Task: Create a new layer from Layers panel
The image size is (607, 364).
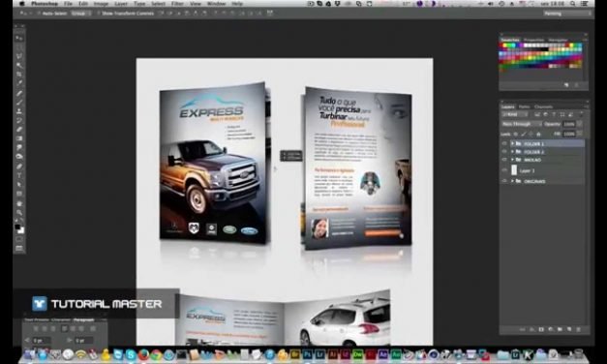Action: (569, 329)
